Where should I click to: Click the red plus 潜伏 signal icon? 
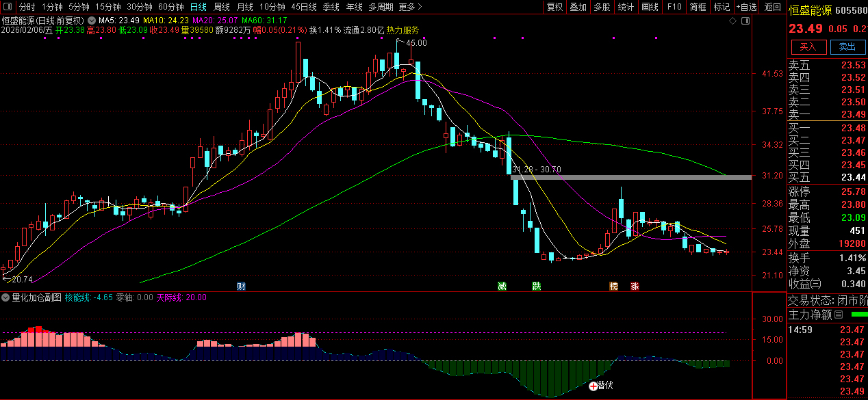click(593, 386)
